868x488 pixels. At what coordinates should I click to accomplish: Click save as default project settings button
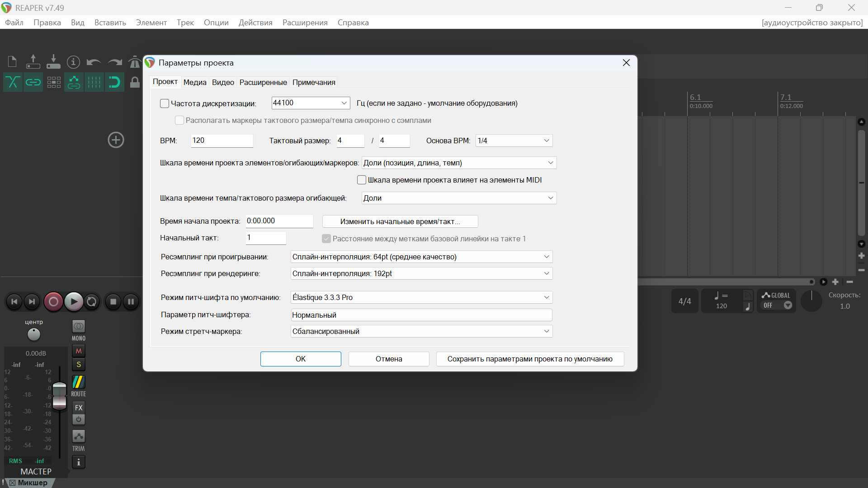coord(530,359)
